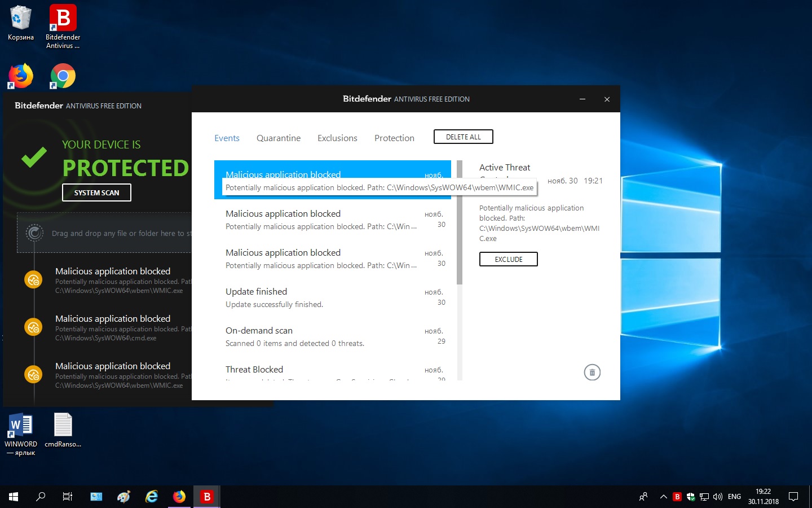Screen dimensions: 812x508
Task: Click the drag and drop scan area
Action: (104, 233)
